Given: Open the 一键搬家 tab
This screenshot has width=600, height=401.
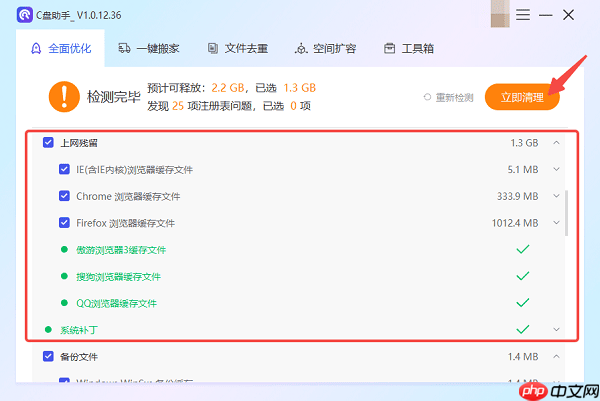Looking at the screenshot, I should (148, 49).
